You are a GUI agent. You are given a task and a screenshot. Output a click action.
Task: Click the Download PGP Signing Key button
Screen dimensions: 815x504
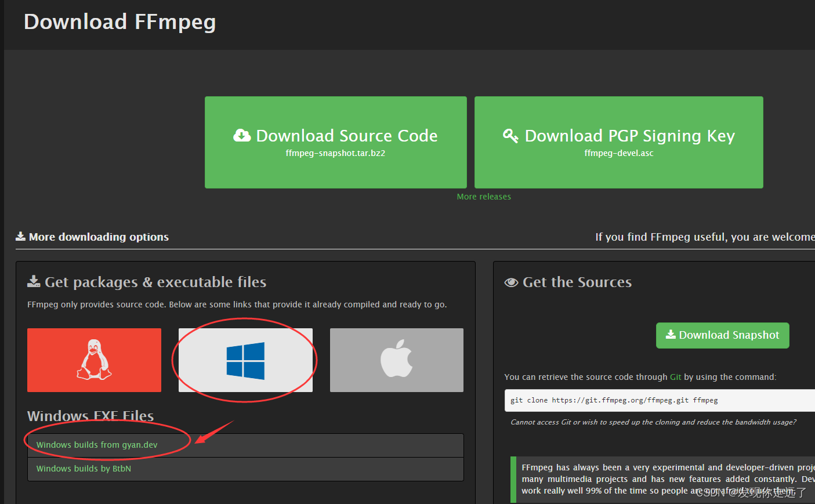tap(619, 142)
